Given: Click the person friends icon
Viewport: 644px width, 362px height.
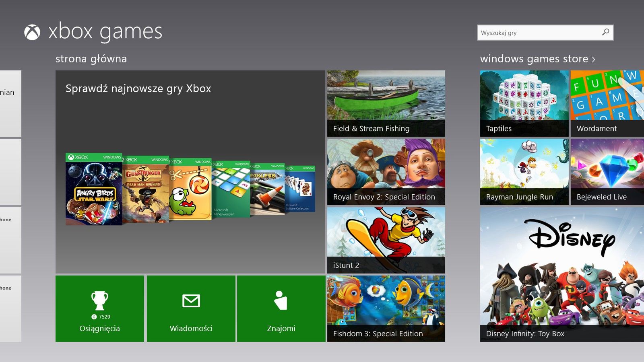Looking at the screenshot, I should tap(281, 300).
